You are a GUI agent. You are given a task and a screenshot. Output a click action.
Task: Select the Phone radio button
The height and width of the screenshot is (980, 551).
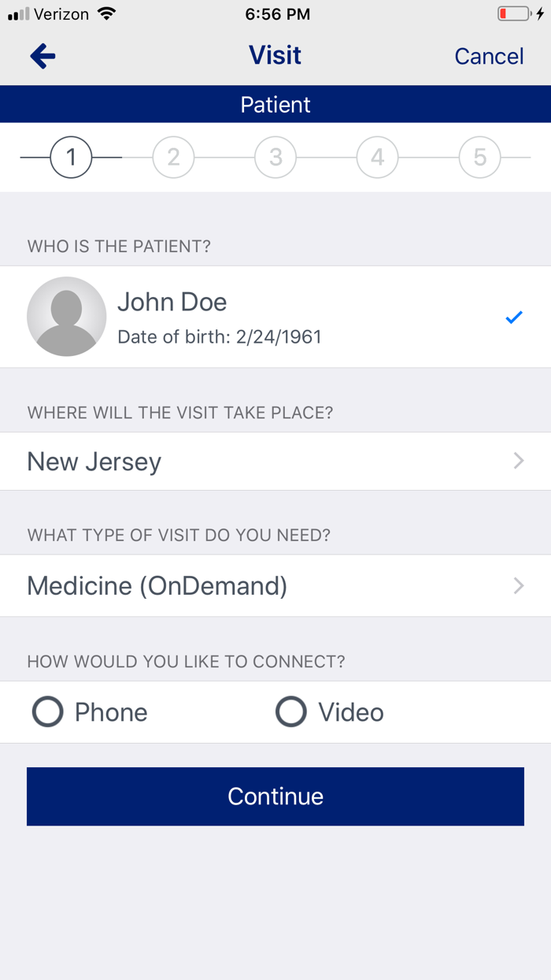coord(48,712)
